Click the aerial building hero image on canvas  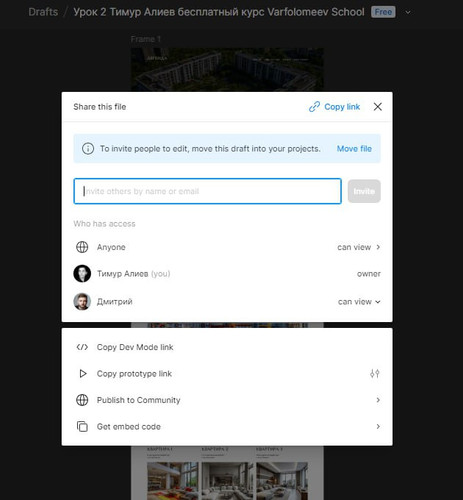[x=227, y=70]
